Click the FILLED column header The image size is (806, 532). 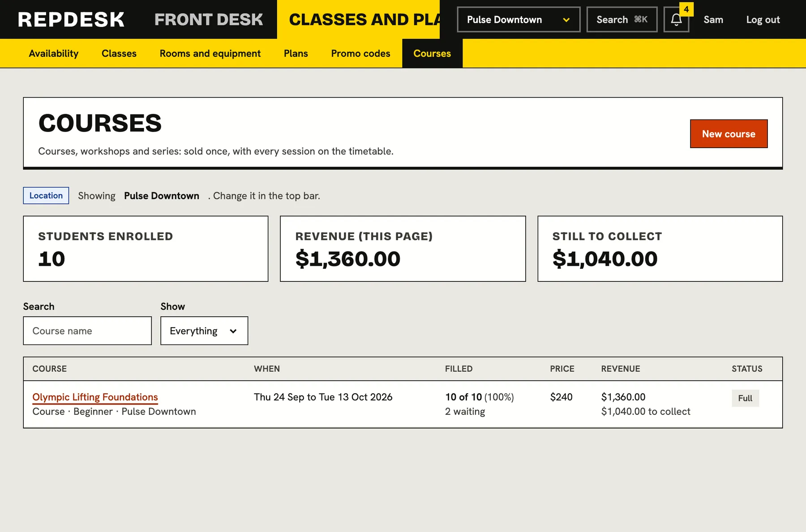(x=459, y=369)
